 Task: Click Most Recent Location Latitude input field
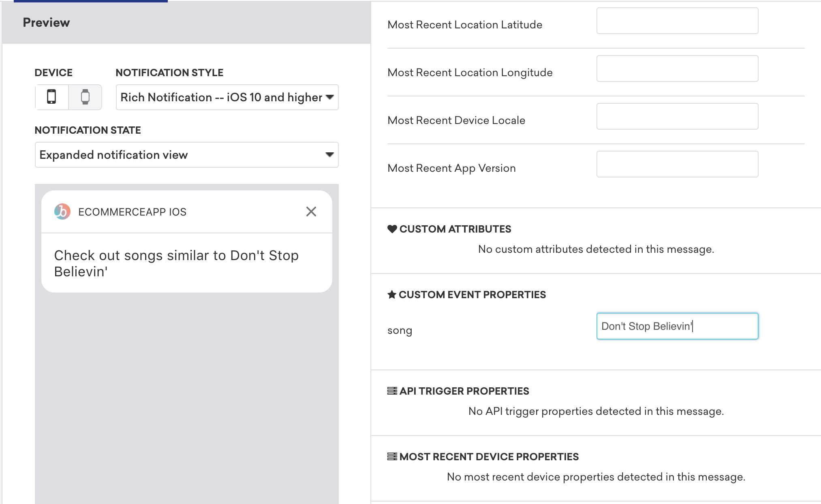(x=677, y=24)
